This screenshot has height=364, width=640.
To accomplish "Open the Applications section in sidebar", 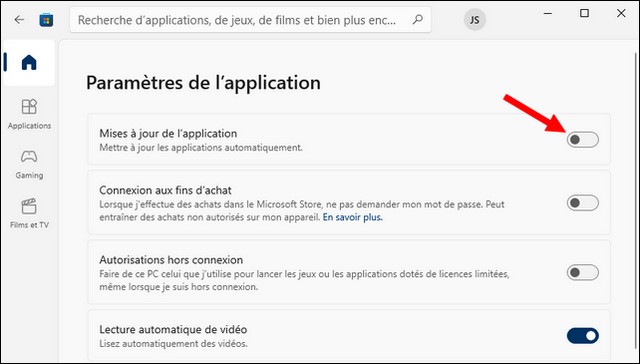I will point(29,114).
